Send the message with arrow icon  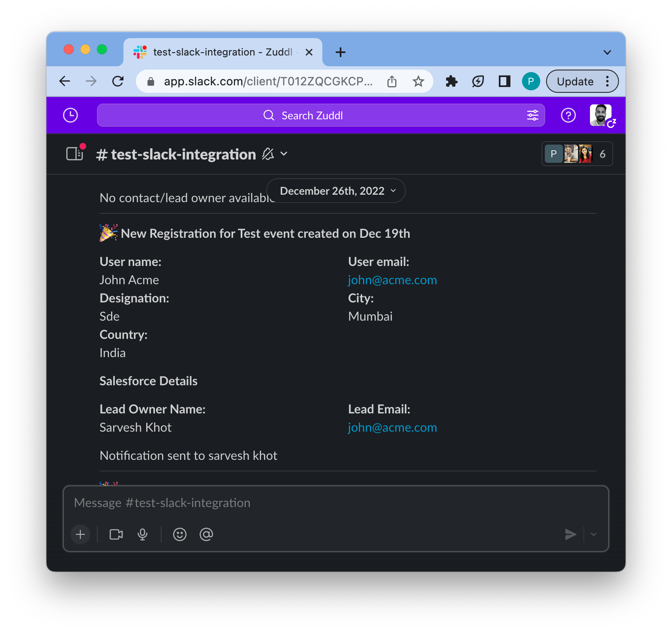coord(570,534)
